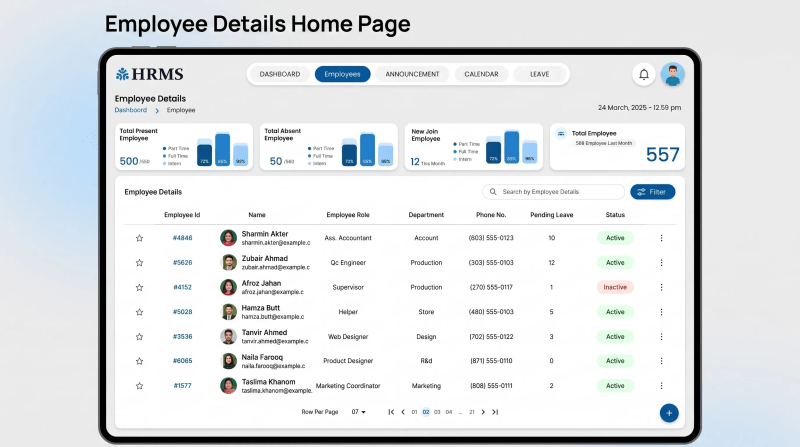Click the blue add employee plus button

(x=669, y=413)
